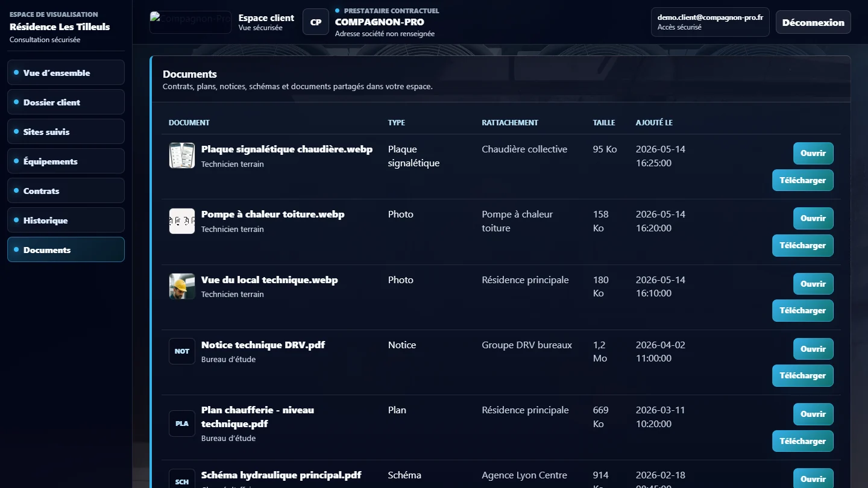Click the demo.client account email box
This screenshot has height=488, width=868.
[x=710, y=22]
